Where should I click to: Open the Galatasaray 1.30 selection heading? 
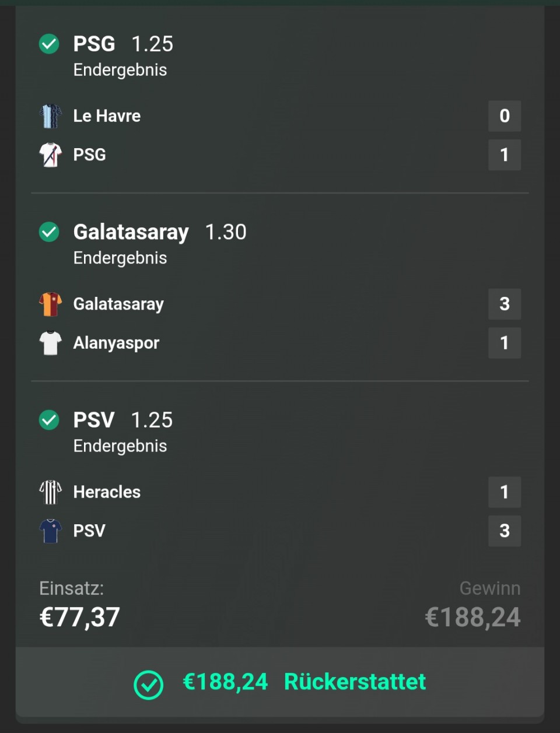click(159, 232)
